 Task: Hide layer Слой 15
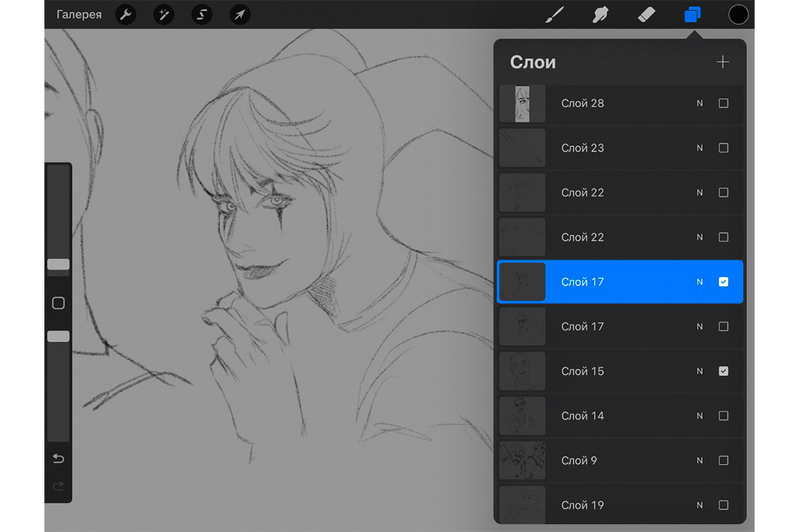pos(723,371)
